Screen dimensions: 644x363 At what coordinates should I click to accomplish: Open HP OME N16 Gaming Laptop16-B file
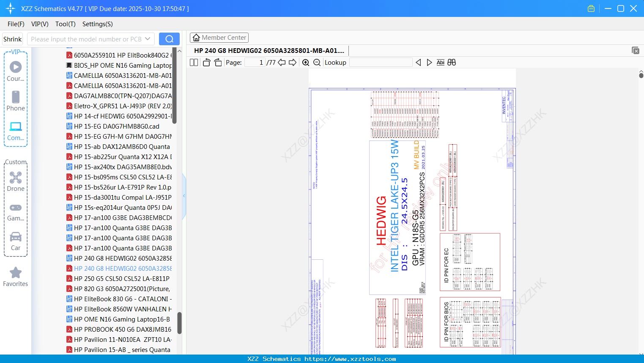pyautogui.click(x=118, y=319)
